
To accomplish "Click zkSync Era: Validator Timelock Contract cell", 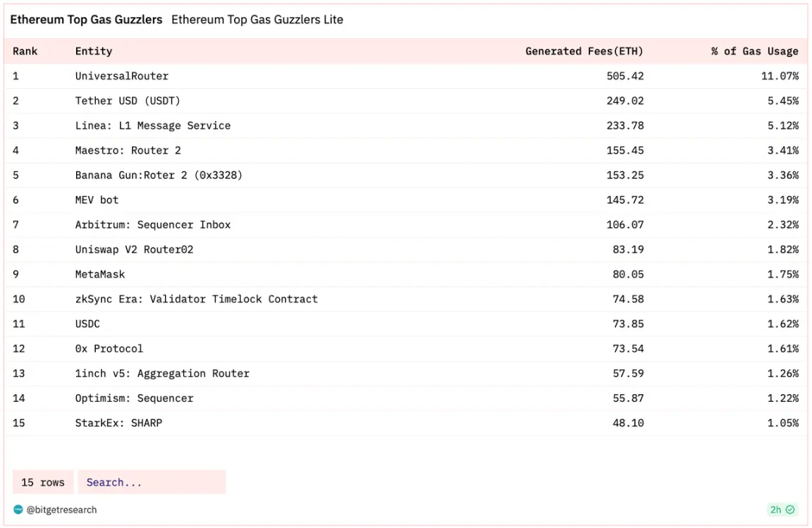I will tap(197, 299).
